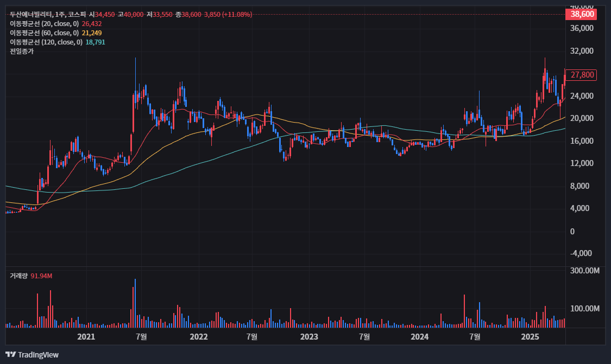611x364 pixels.
Task: Click the 12,000 price axis label
Action: 582,163
